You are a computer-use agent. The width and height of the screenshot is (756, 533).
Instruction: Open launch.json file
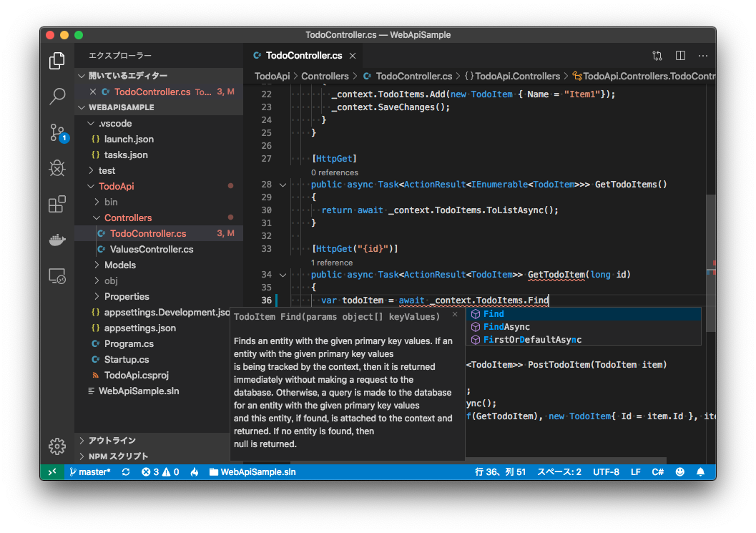pos(159,139)
